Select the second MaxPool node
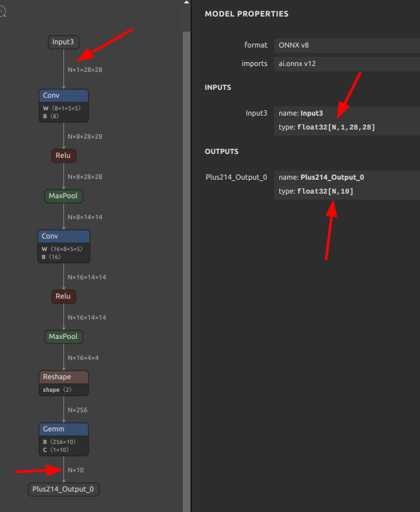This screenshot has height=512, width=420. [63, 337]
